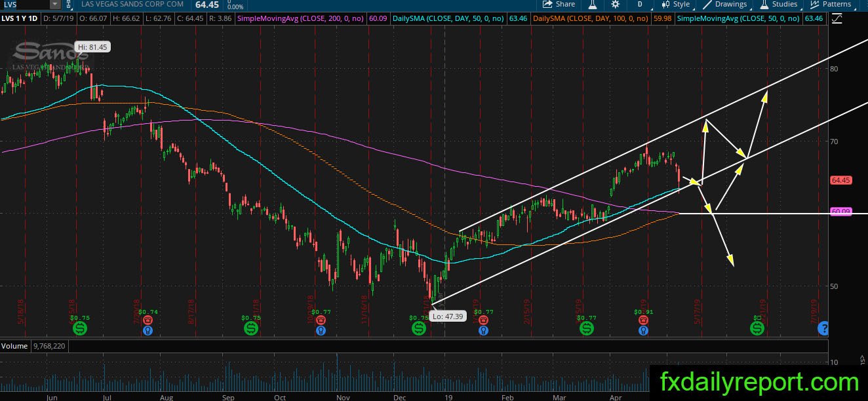Screen dimensions: 868x401
Task: Click the 64.45 last price in header
Action: click(206, 5)
